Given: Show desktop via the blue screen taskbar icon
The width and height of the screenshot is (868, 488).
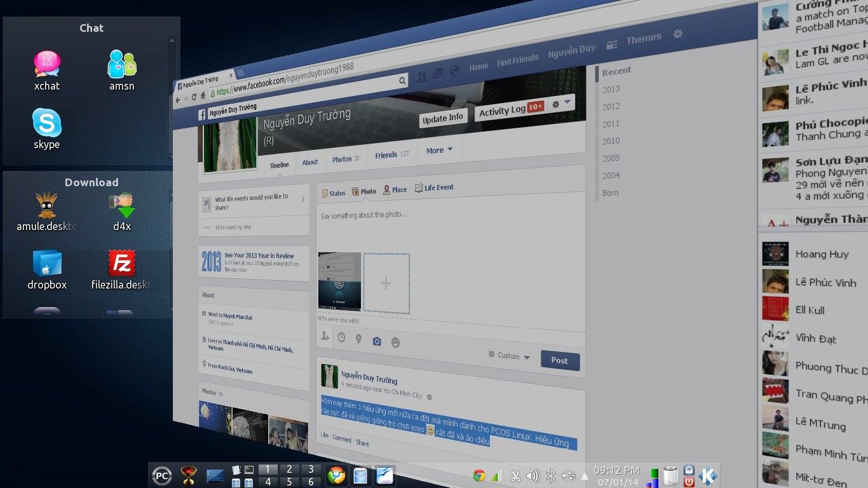Looking at the screenshot, I should click(215, 476).
